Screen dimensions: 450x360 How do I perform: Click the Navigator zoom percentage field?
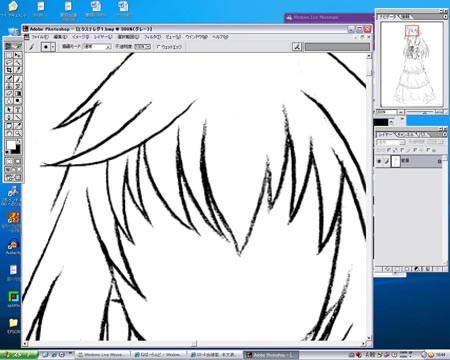coord(387,112)
